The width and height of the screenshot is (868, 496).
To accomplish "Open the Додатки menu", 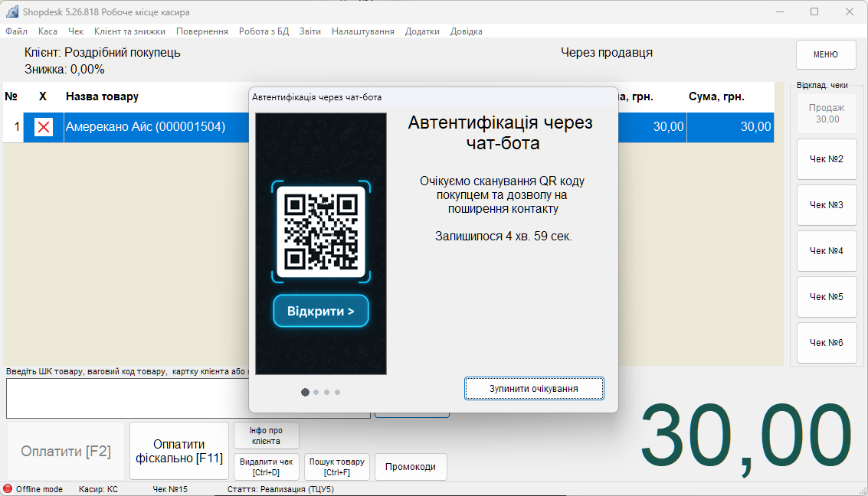I will tap(422, 31).
